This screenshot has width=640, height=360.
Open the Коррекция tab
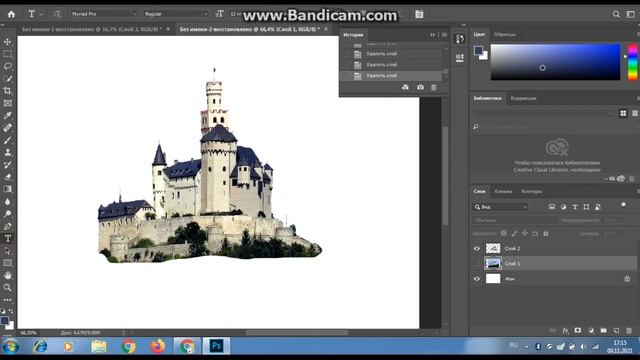pos(524,98)
